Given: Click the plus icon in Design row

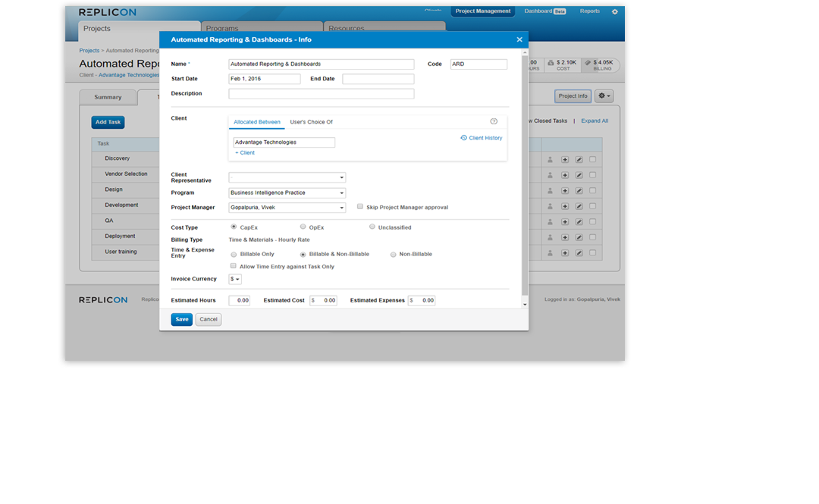Looking at the screenshot, I should point(565,191).
